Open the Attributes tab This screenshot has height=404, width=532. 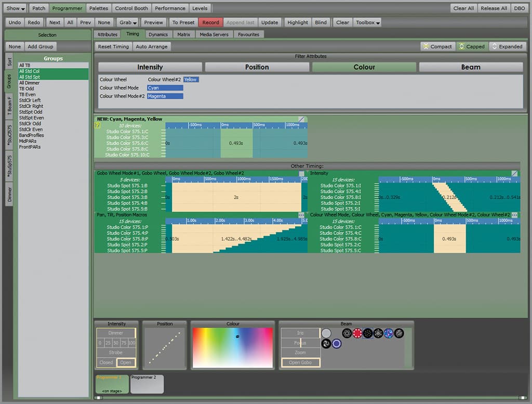click(x=107, y=34)
